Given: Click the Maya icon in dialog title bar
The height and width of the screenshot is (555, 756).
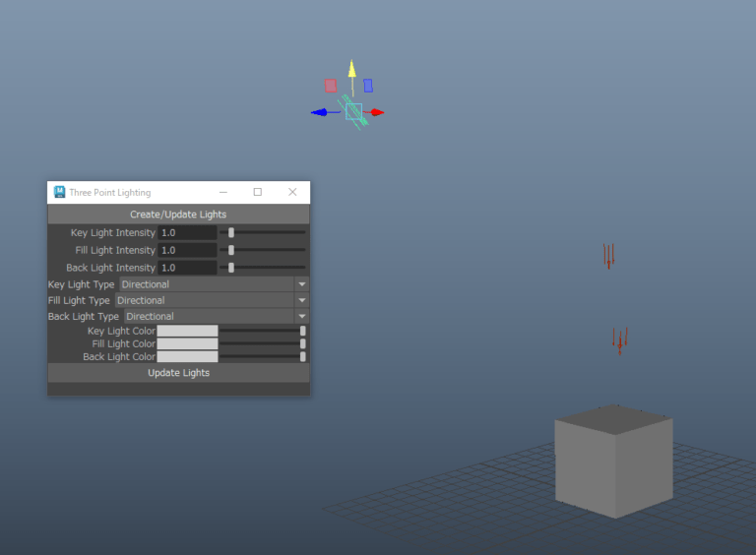Looking at the screenshot, I should click(x=59, y=192).
